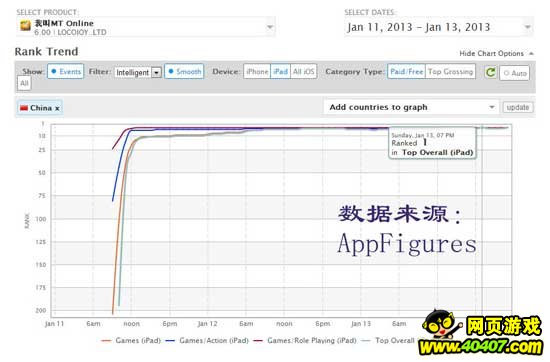Click the orange Games (iPad) legend marker

(x=106, y=341)
